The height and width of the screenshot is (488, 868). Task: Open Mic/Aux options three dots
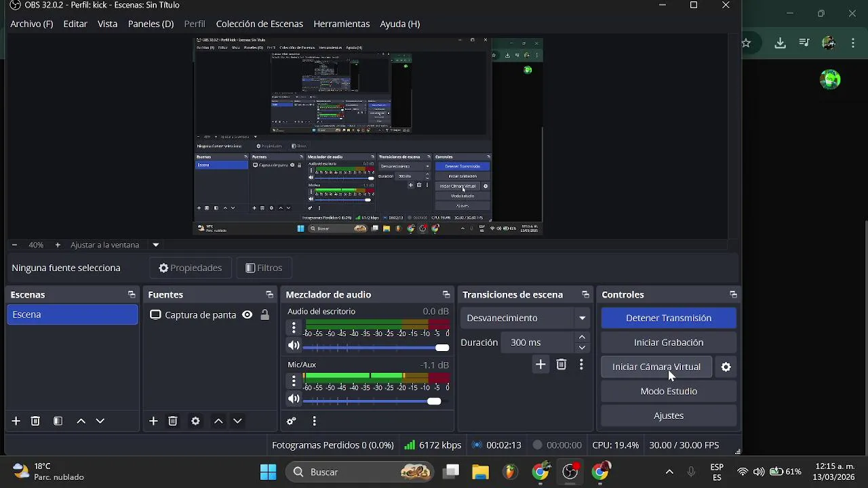(x=294, y=380)
